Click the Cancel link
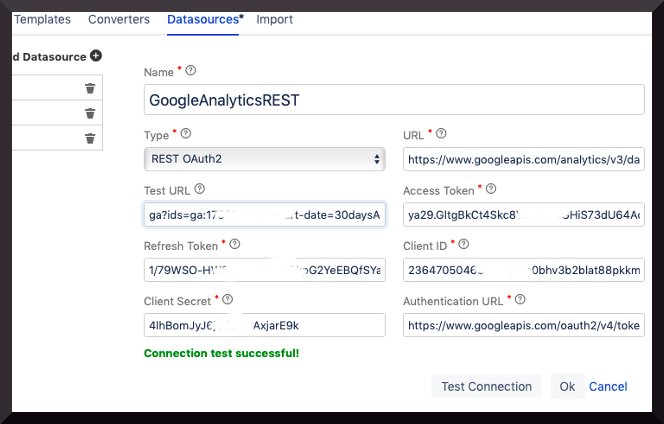The image size is (664, 424). click(608, 386)
